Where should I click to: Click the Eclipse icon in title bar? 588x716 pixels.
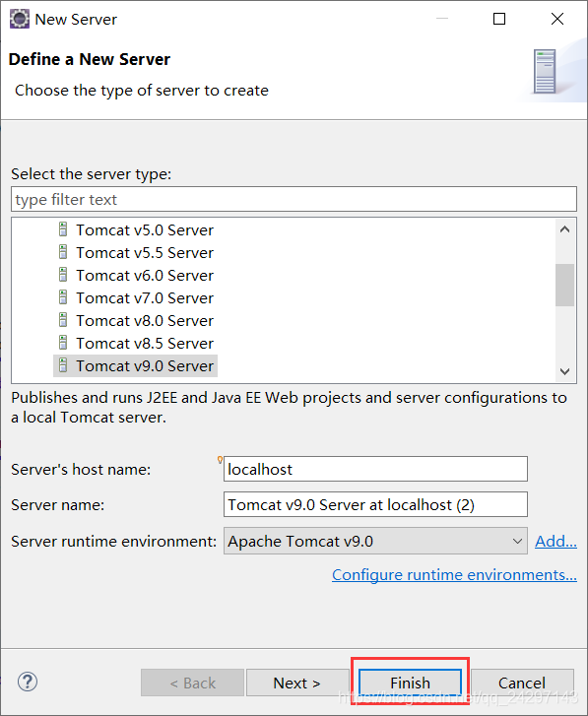[19, 19]
